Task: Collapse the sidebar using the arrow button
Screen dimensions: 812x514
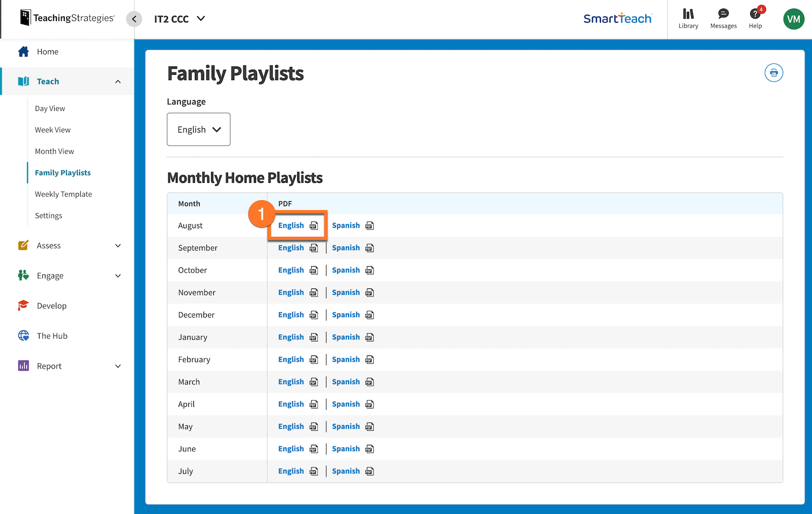Action: (134, 19)
